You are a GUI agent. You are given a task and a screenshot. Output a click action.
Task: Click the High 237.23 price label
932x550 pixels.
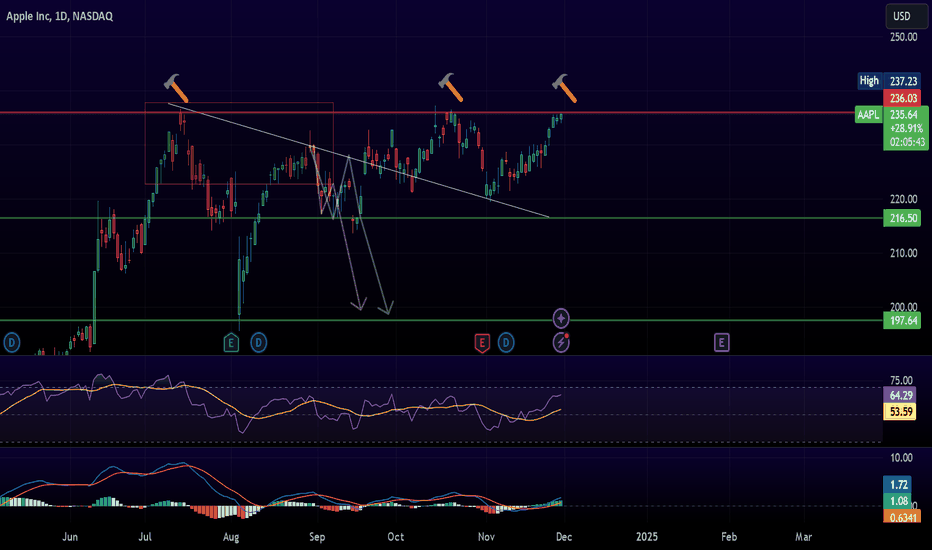pos(889,81)
